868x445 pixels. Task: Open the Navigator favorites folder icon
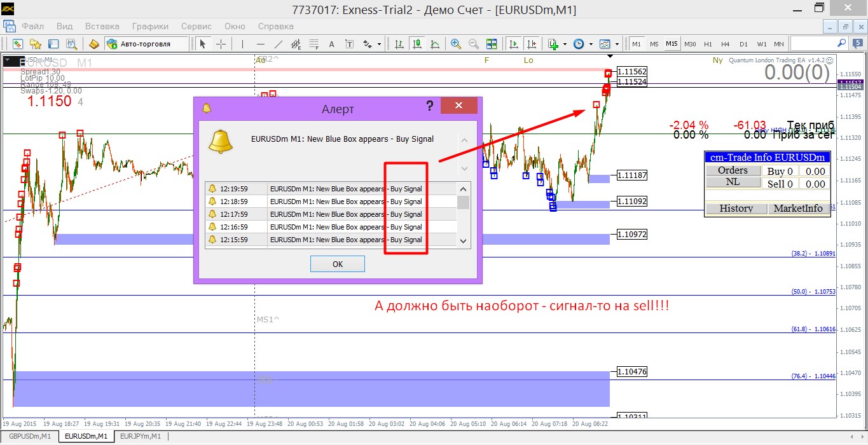coord(36,44)
